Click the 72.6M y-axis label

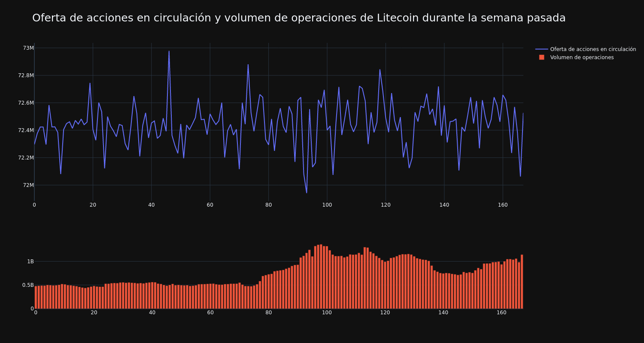pyautogui.click(x=26, y=102)
